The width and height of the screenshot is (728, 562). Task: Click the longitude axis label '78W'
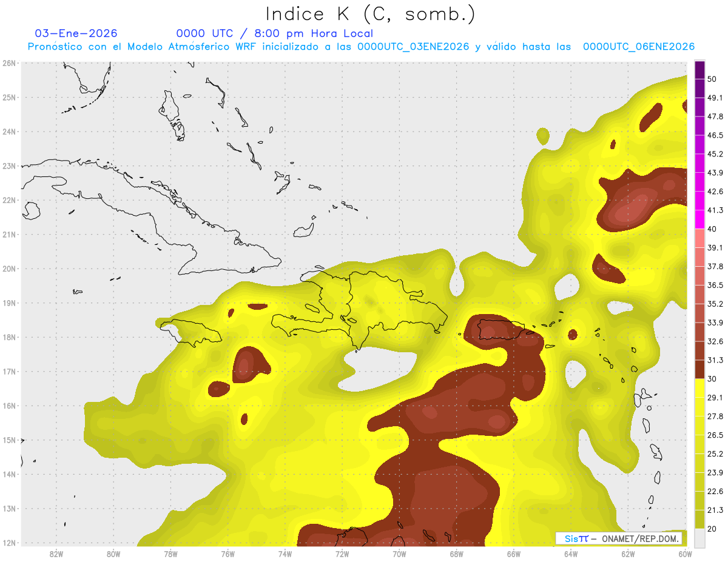tap(170, 554)
